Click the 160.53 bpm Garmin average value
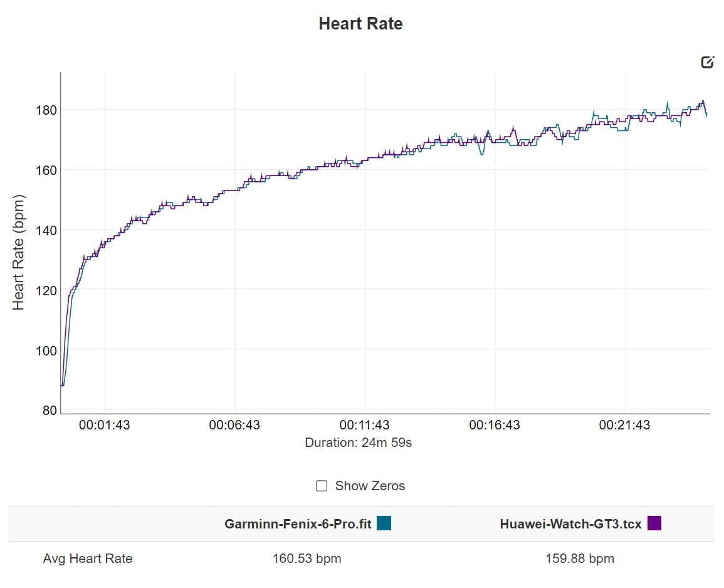This screenshot has height=588, width=724. click(307, 559)
